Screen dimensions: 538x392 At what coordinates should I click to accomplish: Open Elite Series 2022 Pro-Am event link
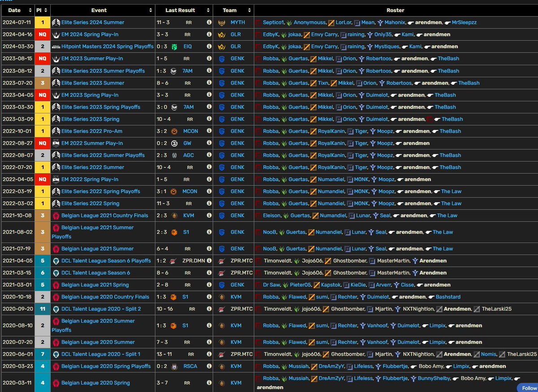click(x=92, y=131)
